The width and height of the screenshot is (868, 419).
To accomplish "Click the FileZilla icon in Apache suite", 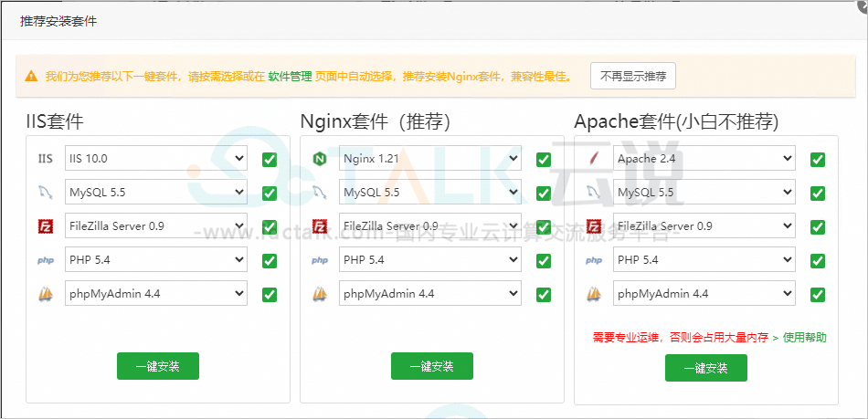I will tap(593, 226).
